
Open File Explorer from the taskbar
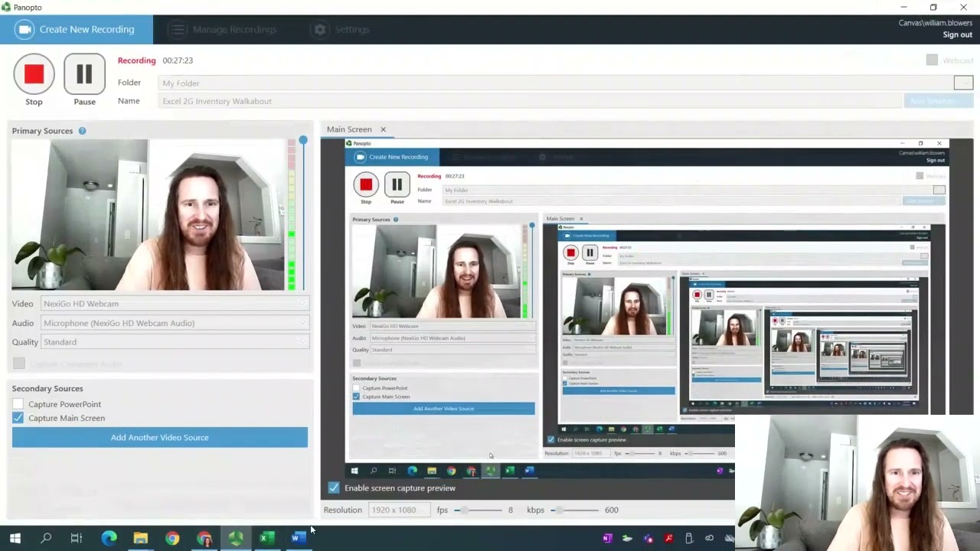point(141,538)
